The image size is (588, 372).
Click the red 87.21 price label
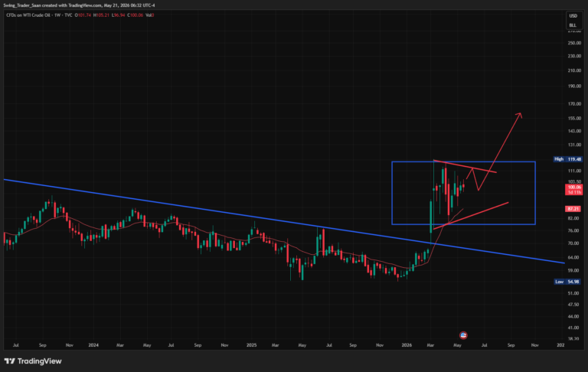[573, 209]
